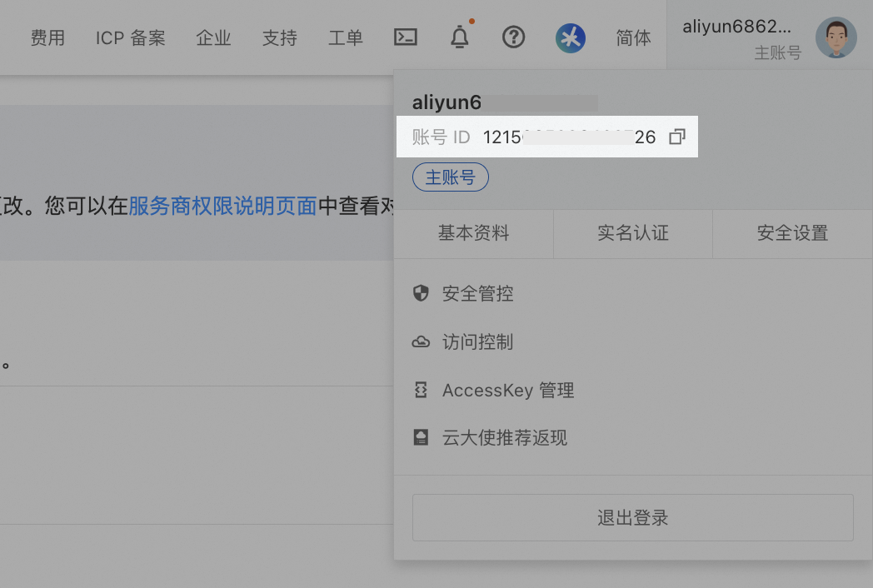Open the 企业 menu

click(213, 37)
